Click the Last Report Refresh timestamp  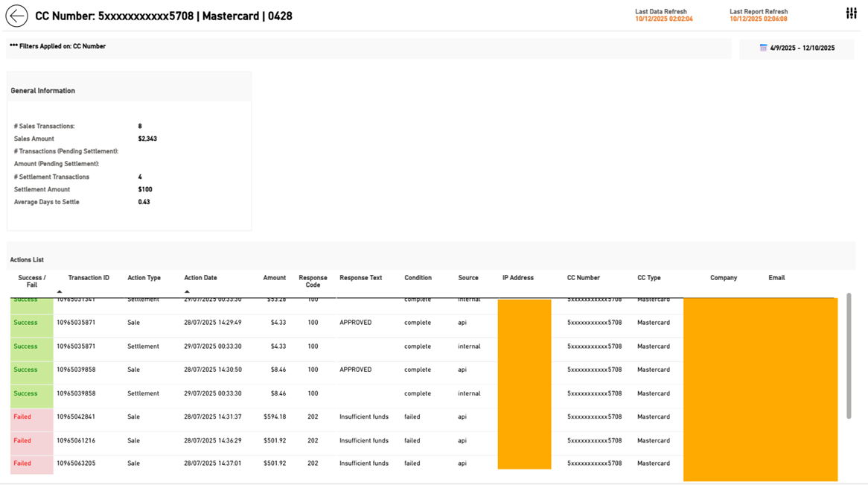759,19
